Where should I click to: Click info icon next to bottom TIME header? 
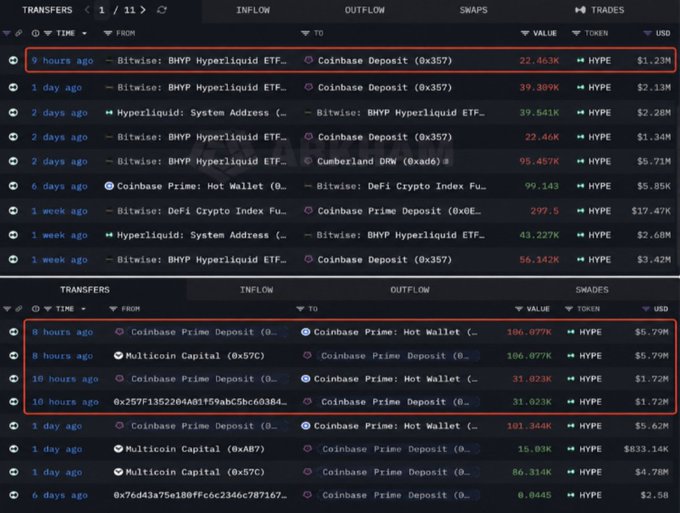(36, 309)
